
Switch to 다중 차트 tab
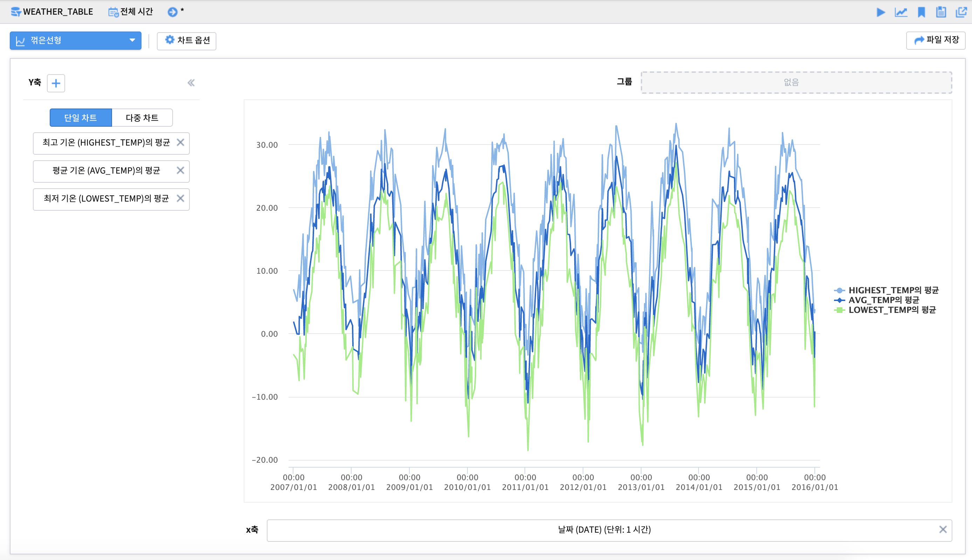point(142,118)
